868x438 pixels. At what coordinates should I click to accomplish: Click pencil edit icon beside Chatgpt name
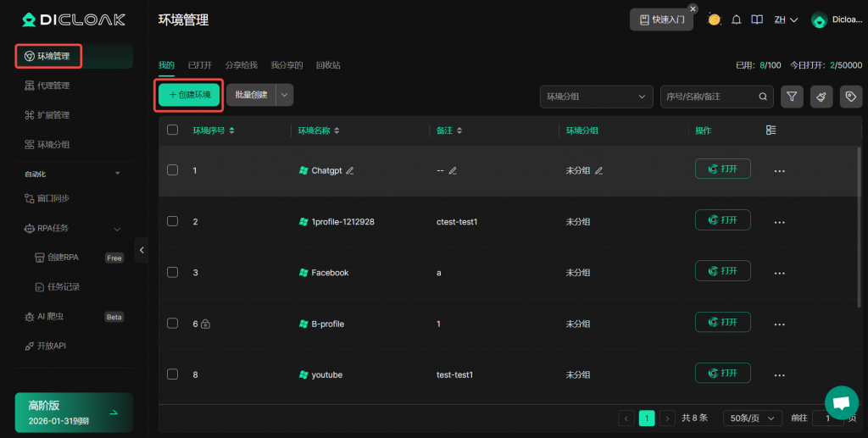350,170
